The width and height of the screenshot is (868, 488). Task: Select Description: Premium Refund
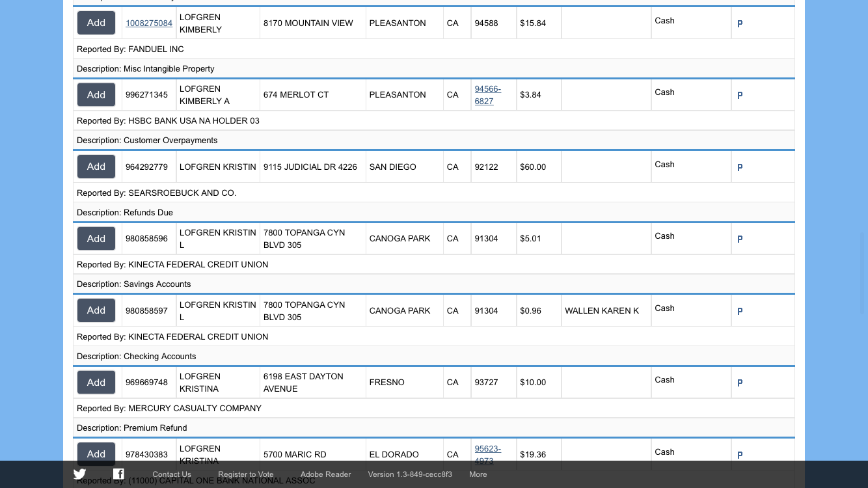[x=132, y=428]
